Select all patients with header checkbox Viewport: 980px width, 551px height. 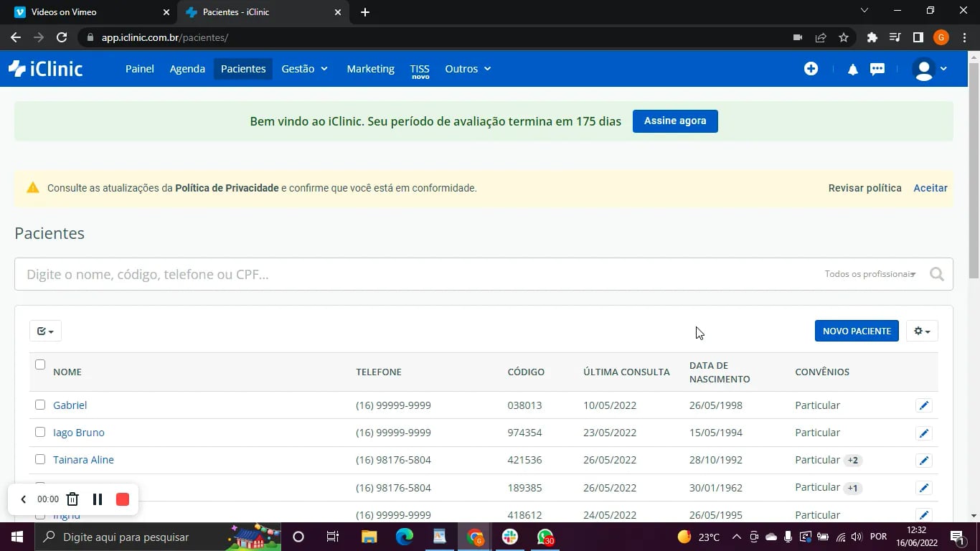(x=40, y=364)
